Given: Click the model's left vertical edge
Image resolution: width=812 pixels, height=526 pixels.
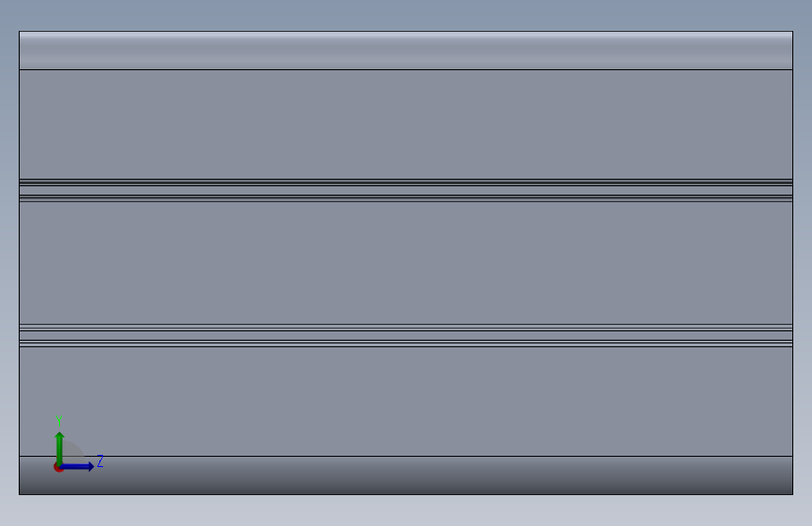Looking at the screenshot, I should pos(19,263).
